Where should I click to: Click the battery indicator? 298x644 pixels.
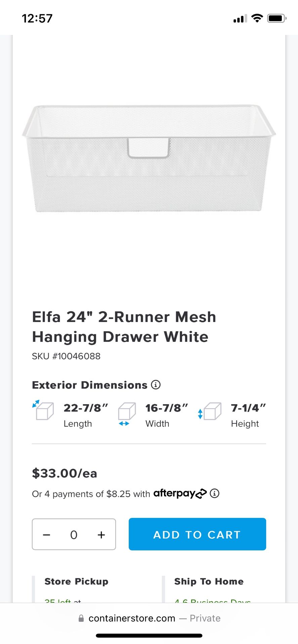pyautogui.click(x=276, y=18)
